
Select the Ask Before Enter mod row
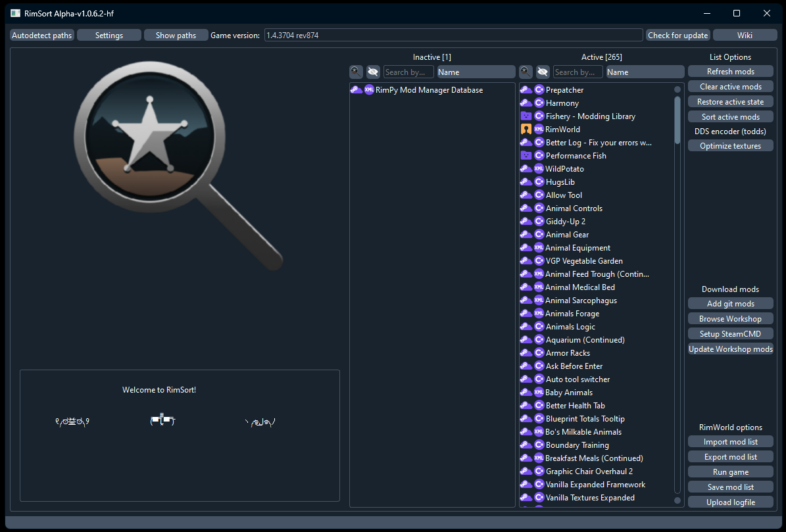[597, 366]
